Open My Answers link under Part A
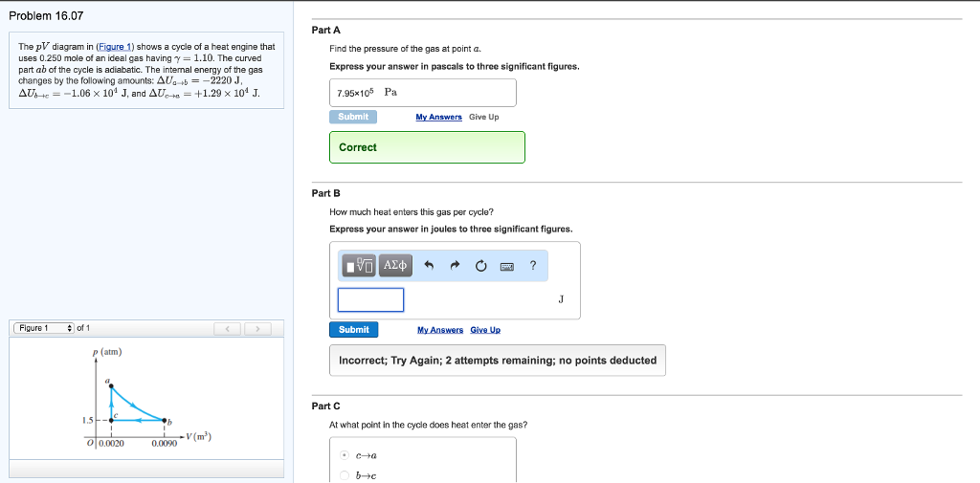 click(x=438, y=117)
